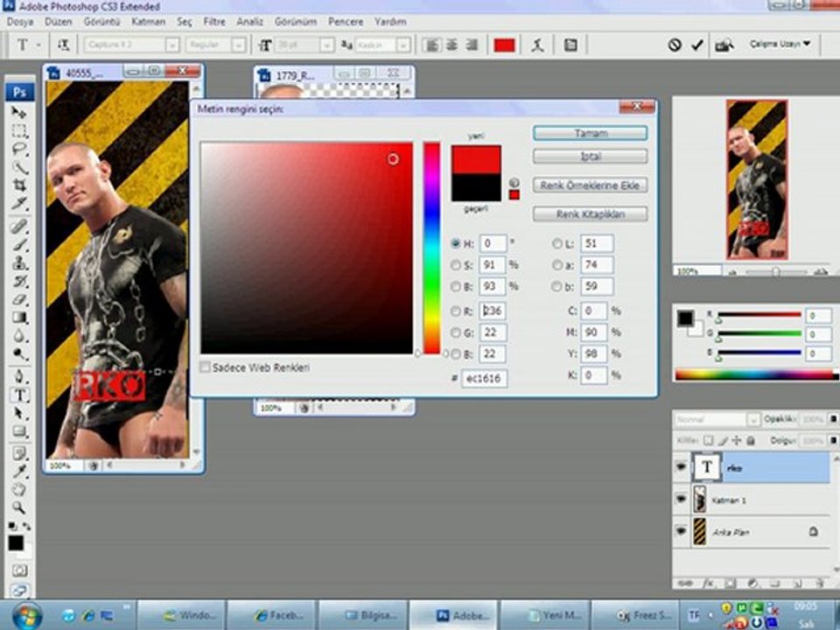Viewport: 840px width, 630px height.
Task: Commit text edits with the checkmark icon
Action: click(697, 45)
